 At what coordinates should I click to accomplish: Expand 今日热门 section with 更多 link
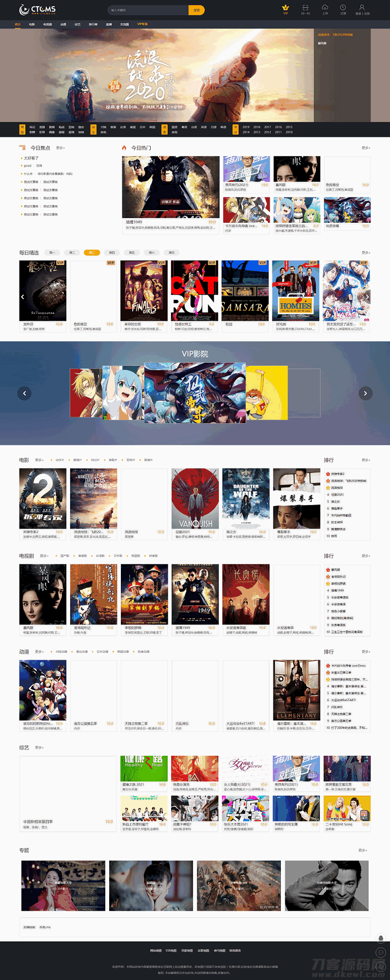click(366, 148)
